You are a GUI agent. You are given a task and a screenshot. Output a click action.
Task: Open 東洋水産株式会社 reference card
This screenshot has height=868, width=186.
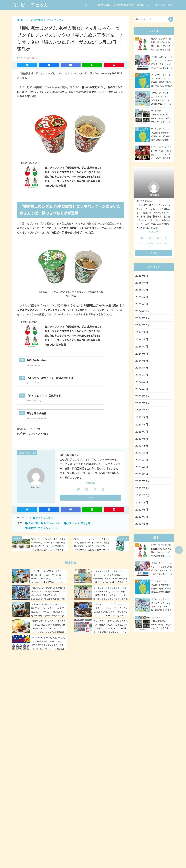pyautogui.click(x=60, y=415)
